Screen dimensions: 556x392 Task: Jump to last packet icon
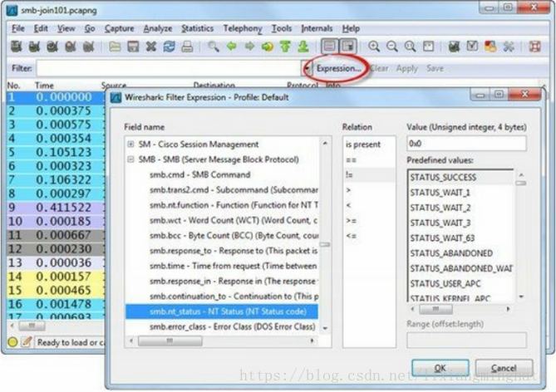point(303,47)
